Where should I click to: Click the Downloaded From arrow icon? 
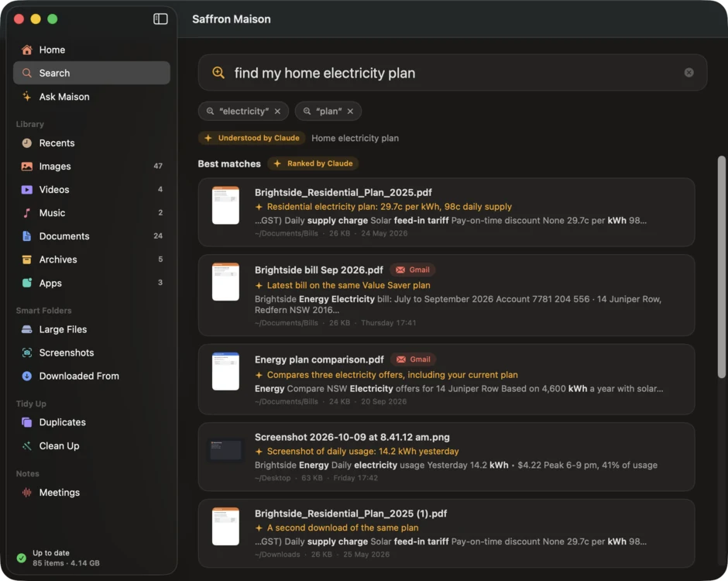27,376
